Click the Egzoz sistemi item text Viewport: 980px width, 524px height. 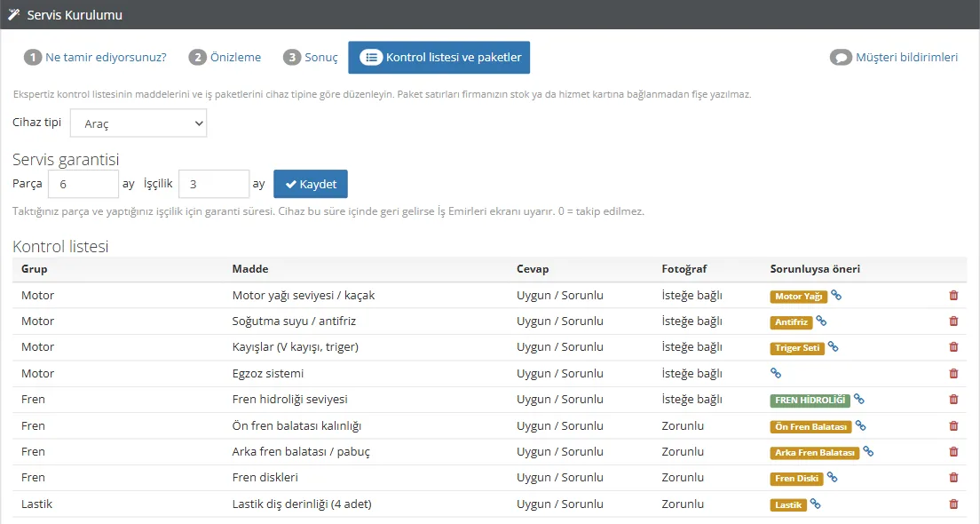coord(268,373)
